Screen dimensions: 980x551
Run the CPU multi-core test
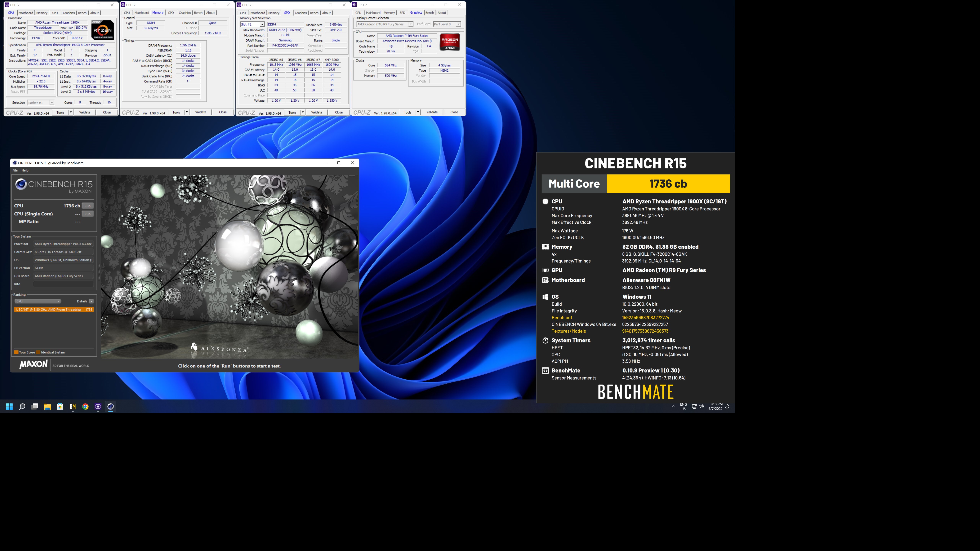click(x=87, y=206)
